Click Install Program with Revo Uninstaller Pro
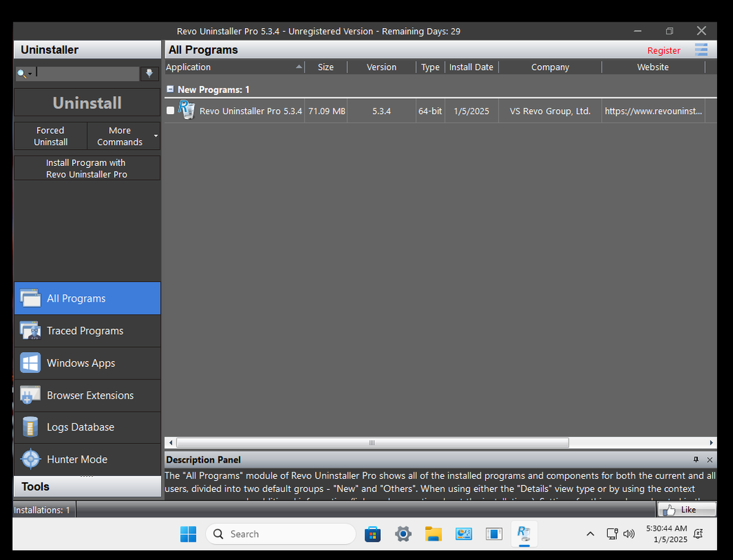 (x=87, y=168)
